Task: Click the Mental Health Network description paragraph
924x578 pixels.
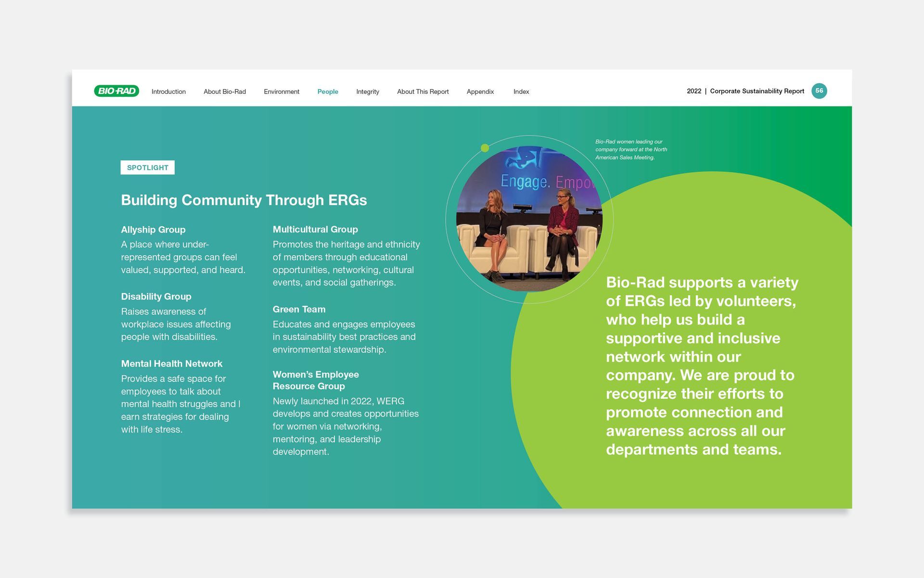Action: click(180, 404)
